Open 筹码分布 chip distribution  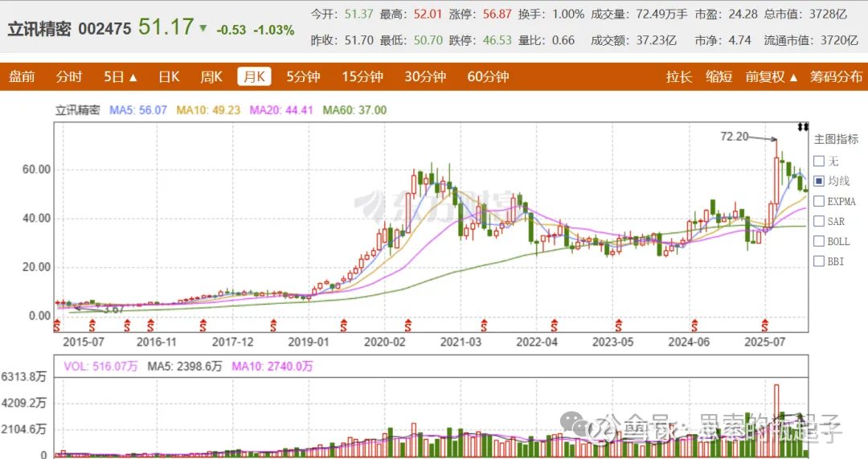[836, 77]
